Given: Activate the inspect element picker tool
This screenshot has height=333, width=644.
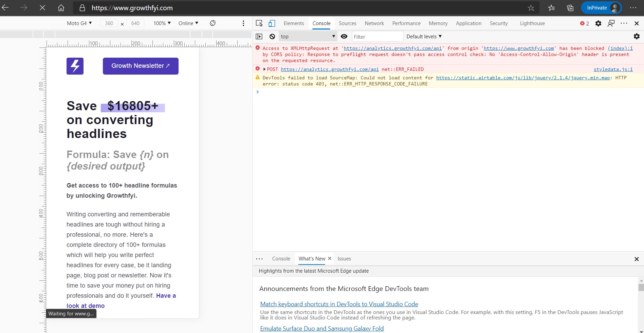Looking at the screenshot, I should click(x=259, y=23).
